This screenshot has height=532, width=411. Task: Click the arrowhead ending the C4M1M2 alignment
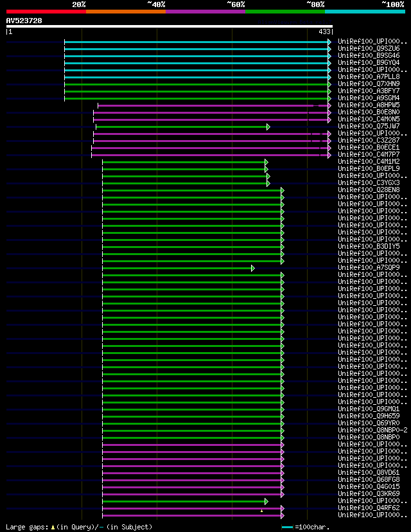coord(267,162)
